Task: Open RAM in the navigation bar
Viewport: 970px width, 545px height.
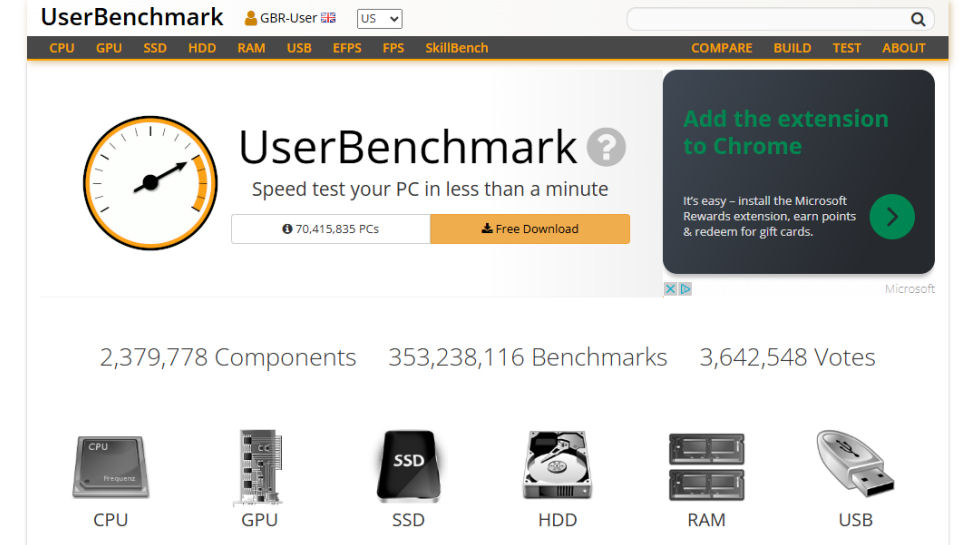Action: tap(251, 48)
